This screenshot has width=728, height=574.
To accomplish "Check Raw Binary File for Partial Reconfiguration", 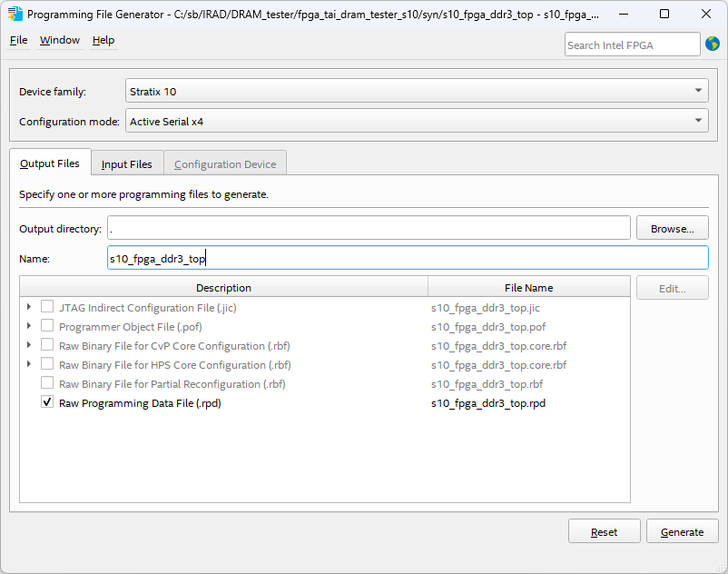I will [46, 383].
